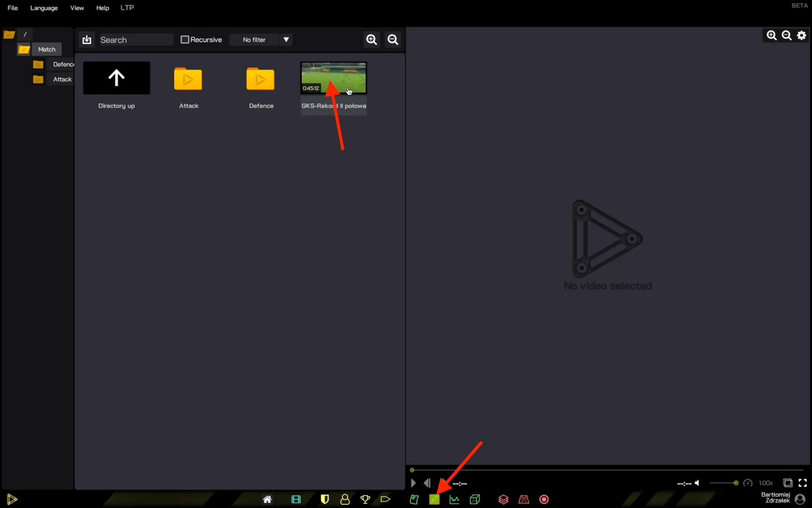The height and width of the screenshot is (508, 812).
Task: Open the statistics line-chart icon
Action: tap(454, 500)
